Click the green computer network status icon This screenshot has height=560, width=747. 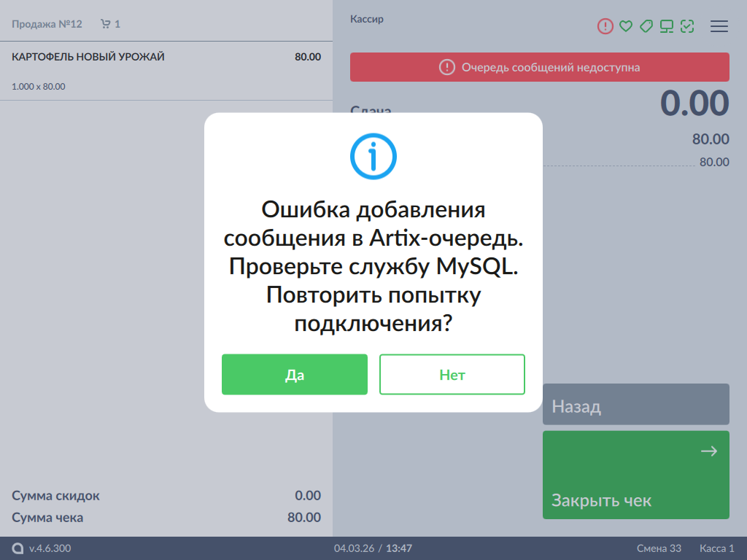click(667, 26)
